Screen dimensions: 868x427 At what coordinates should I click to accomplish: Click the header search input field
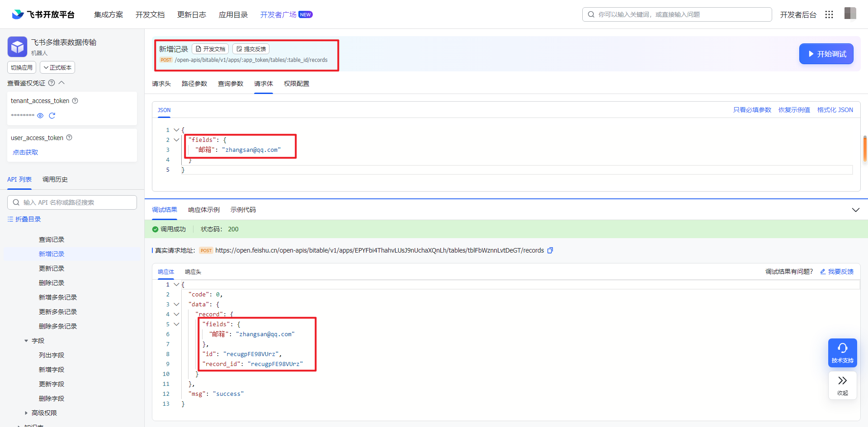(677, 14)
